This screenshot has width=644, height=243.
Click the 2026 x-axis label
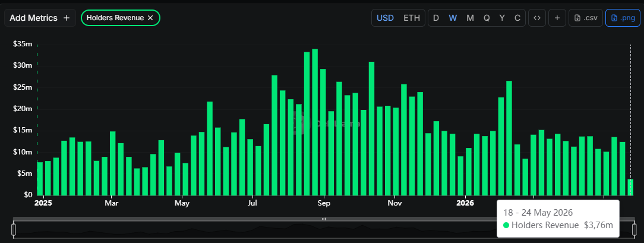pyautogui.click(x=465, y=203)
